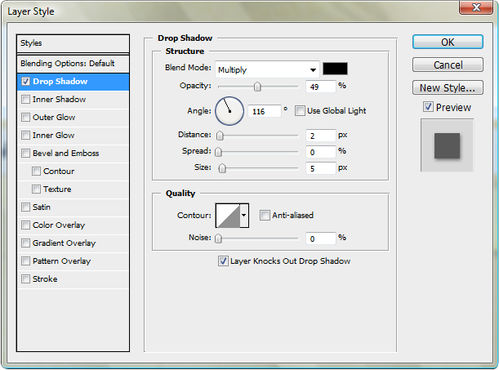
Task: Open the Blend Mode Multiply dropdown
Action: [267, 70]
